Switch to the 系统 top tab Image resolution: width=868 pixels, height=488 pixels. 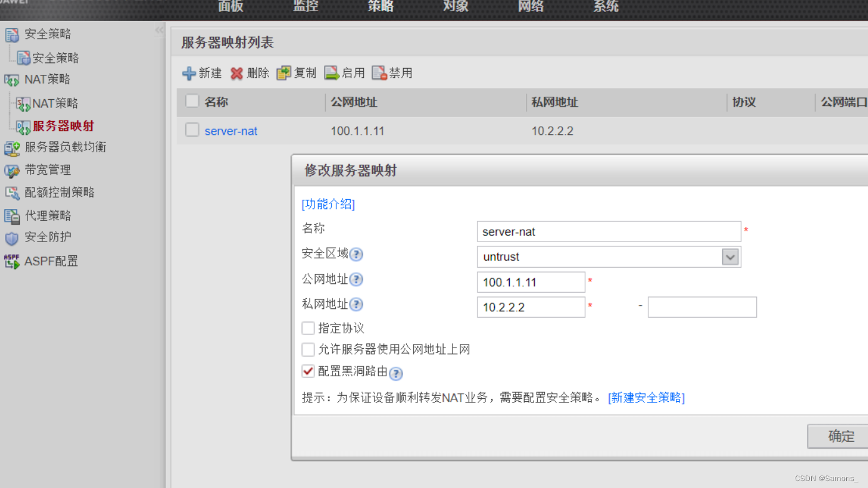click(x=606, y=6)
